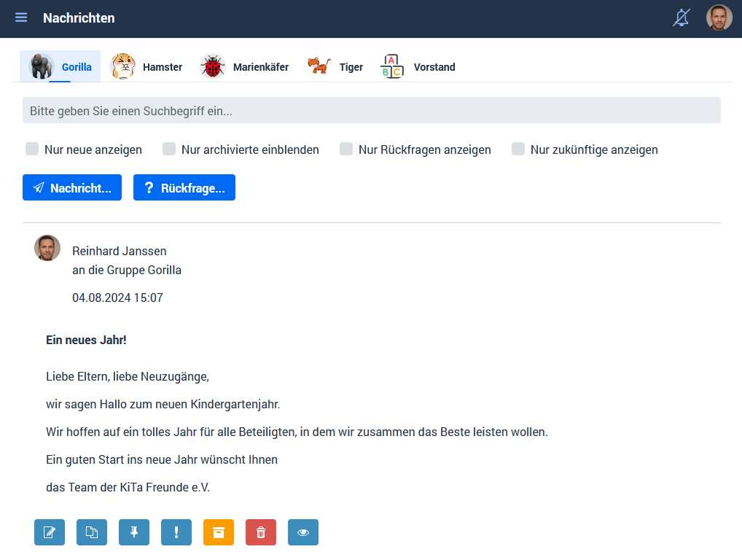View message readers with the eye icon
The height and width of the screenshot is (560, 742).
303,532
